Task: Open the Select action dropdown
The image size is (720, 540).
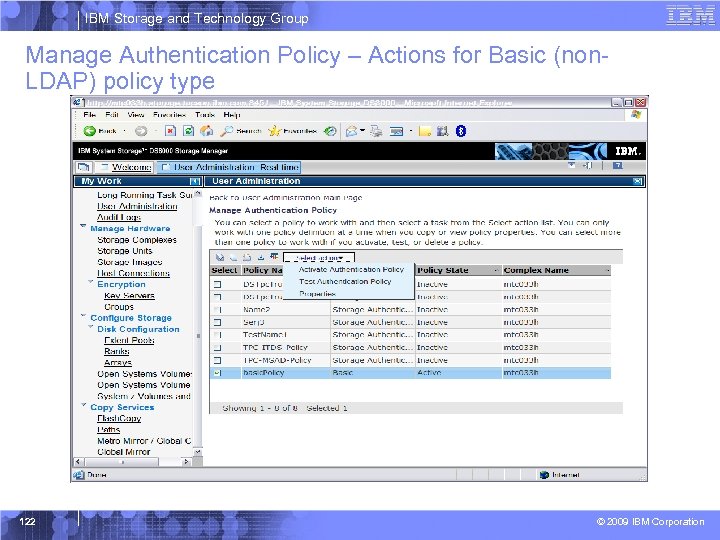Action: (319, 258)
